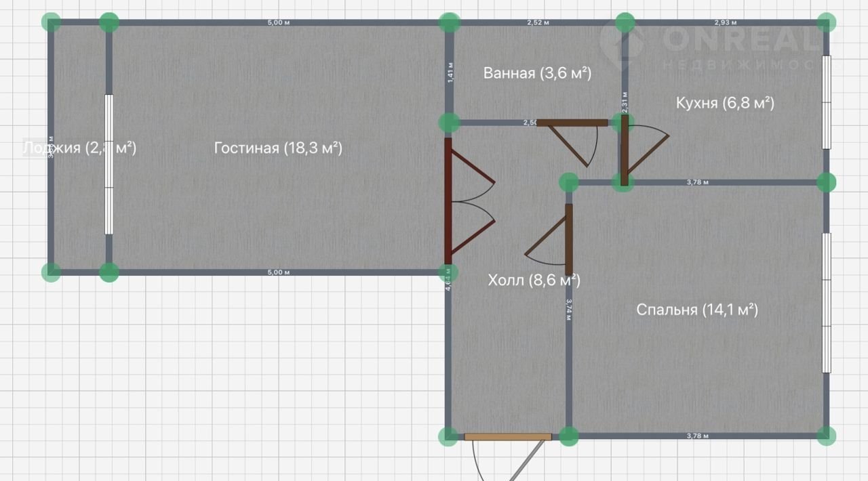Screen dimensions: 868x481
Task: Select the Холл (8,6 м²) room label
Action: pyautogui.click(x=534, y=280)
